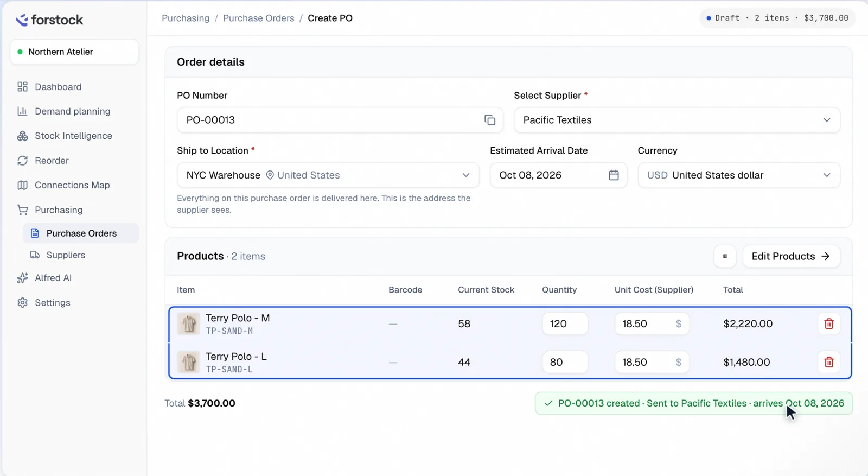Click the forstock logo
Viewport: 868px width, 476px height.
(x=49, y=20)
